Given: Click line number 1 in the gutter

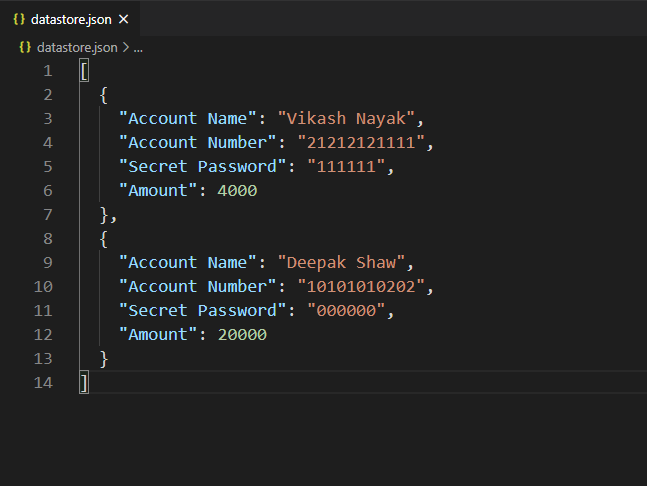Looking at the screenshot, I should pos(47,71).
